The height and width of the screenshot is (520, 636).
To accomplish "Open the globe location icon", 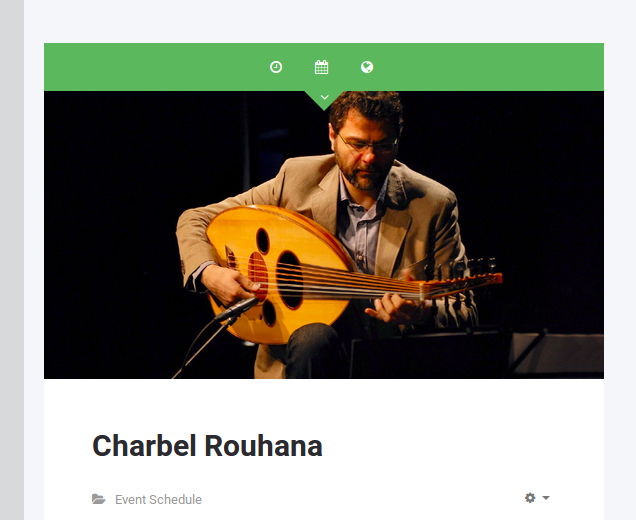I will click(367, 67).
